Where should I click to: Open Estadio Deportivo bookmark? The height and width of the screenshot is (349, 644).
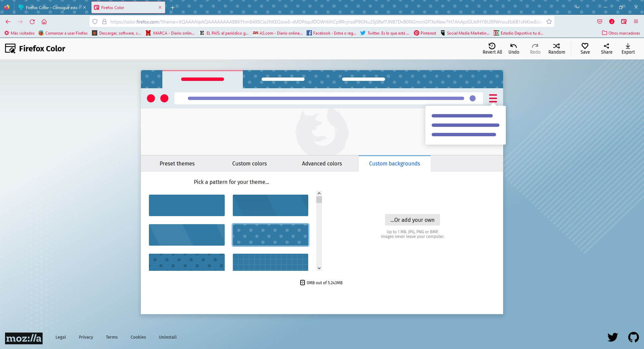click(519, 33)
